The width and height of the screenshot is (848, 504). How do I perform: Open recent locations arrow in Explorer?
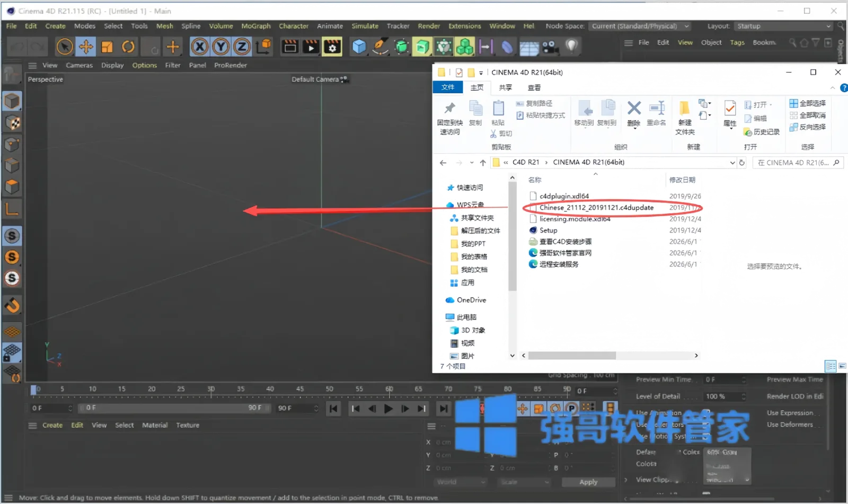click(472, 163)
